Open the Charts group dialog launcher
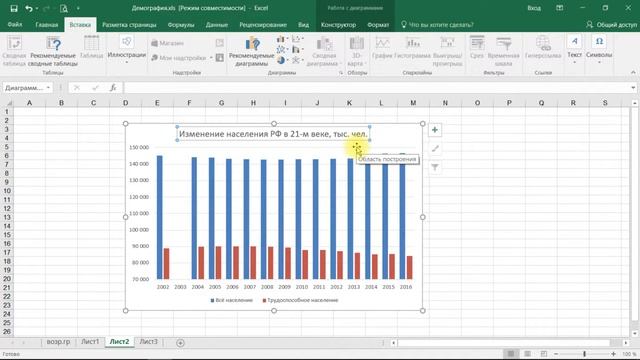Screen dimensions: 640x360 [341, 73]
